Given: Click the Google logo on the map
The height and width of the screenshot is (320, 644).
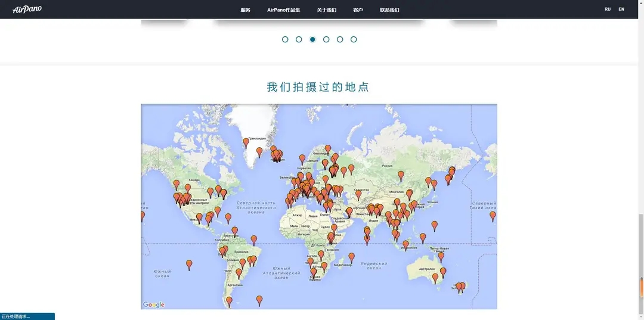Looking at the screenshot, I should pos(153,305).
